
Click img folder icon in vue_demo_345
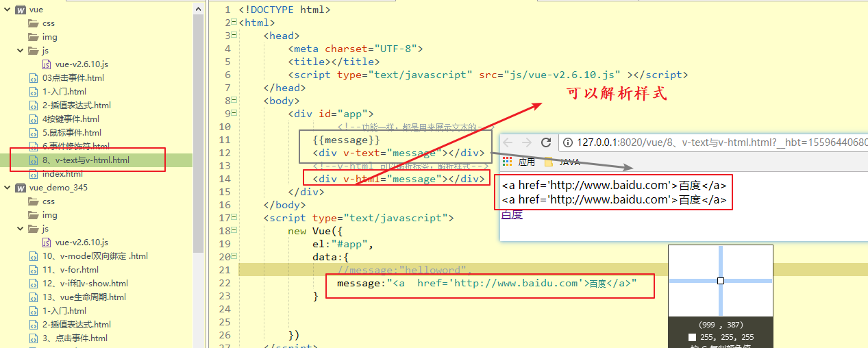pos(34,215)
